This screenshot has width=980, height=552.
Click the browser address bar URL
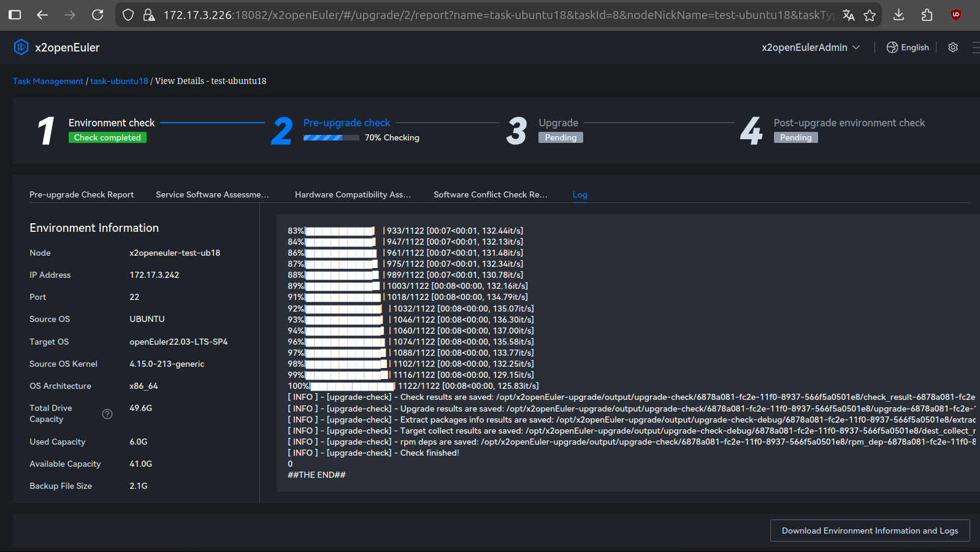tap(491, 15)
